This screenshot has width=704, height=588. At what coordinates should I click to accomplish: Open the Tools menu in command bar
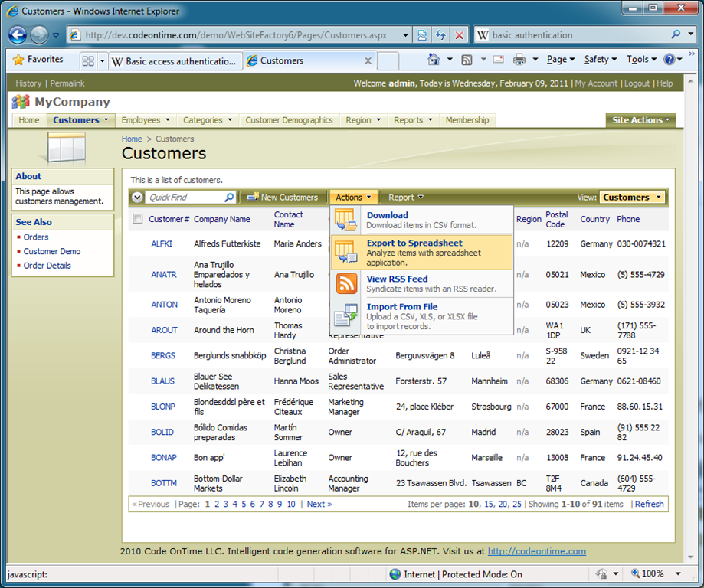642,59
